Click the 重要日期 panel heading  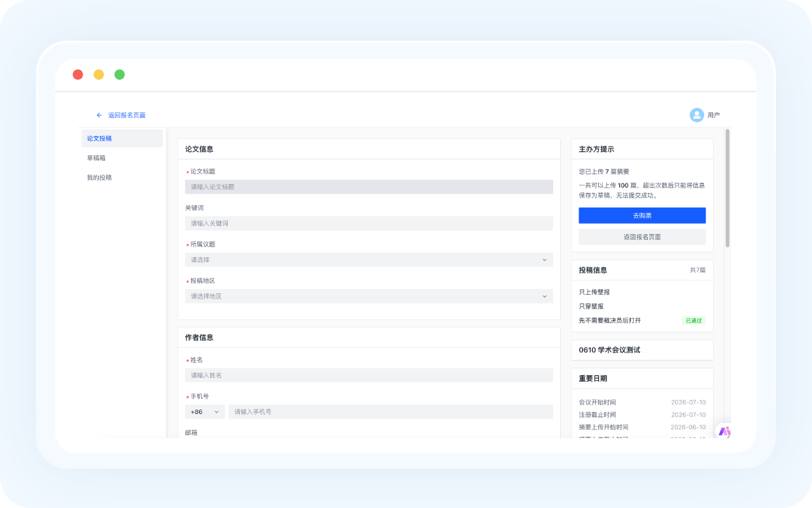coord(593,378)
